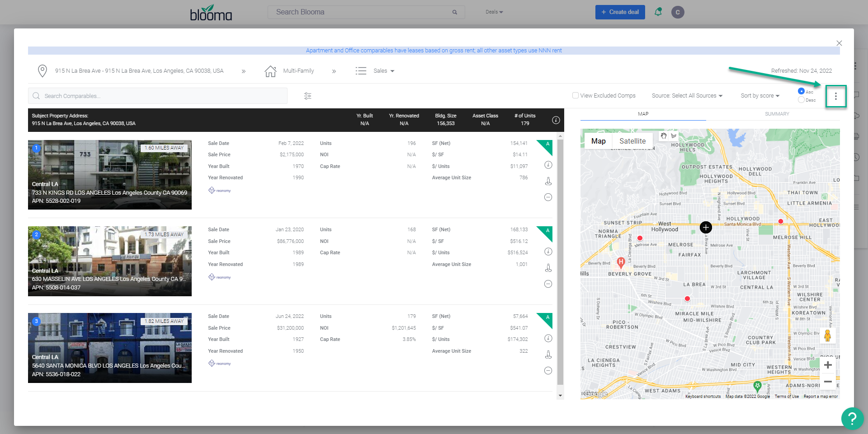Viewport: 868px width, 434px height.
Task: Open Google Maps Terms of Use link
Action: pos(787,397)
